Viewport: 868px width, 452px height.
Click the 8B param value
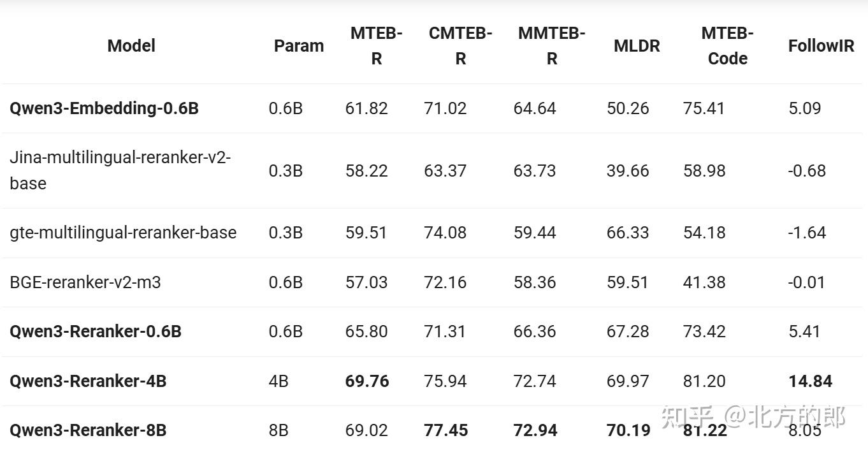point(278,430)
